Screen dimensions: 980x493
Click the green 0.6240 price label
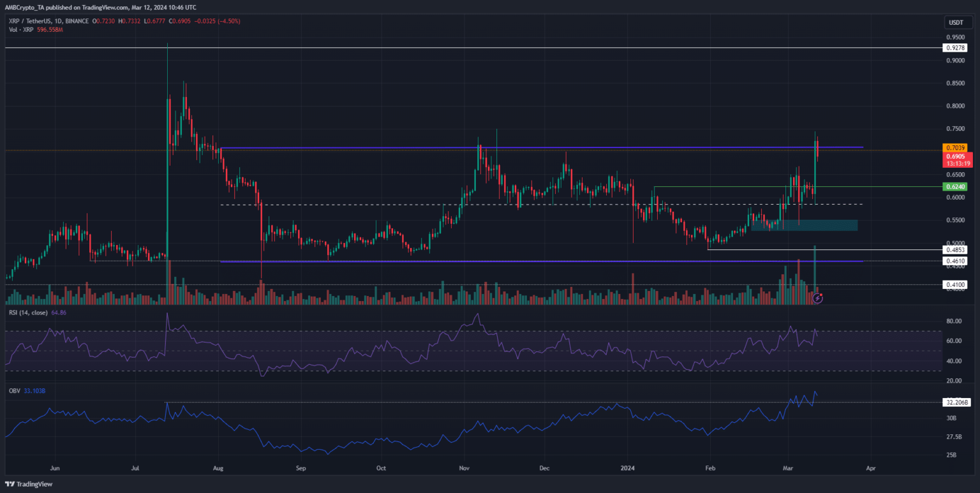coord(956,187)
